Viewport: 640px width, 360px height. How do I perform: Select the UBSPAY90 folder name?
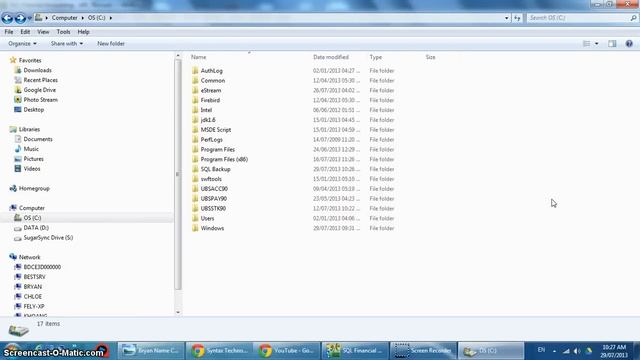coord(213,199)
